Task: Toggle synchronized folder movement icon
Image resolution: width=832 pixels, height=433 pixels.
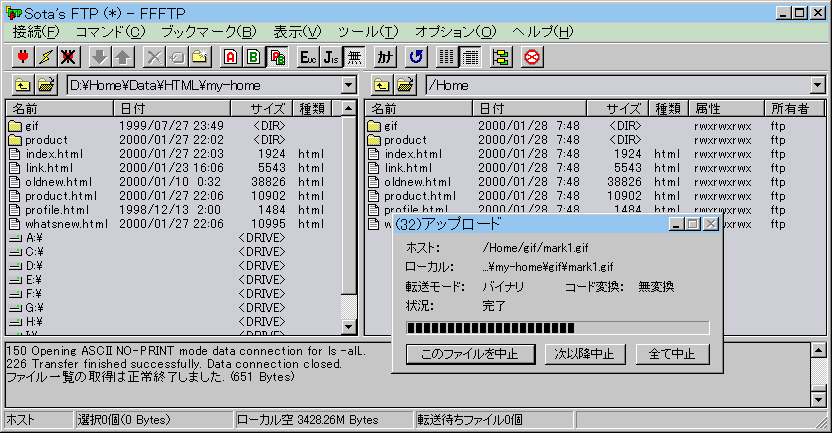Action: pyautogui.click(x=501, y=57)
